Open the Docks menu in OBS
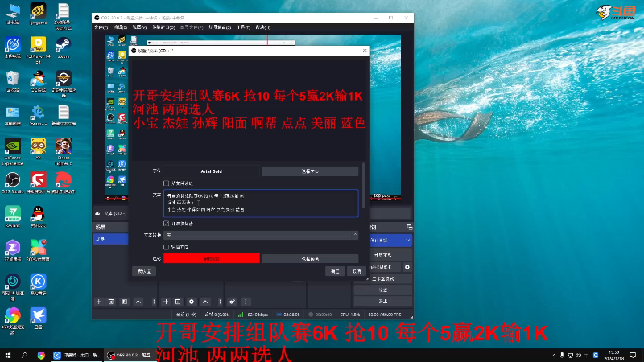Image resolution: width=644 pixels, height=362 pixels. coord(163,27)
